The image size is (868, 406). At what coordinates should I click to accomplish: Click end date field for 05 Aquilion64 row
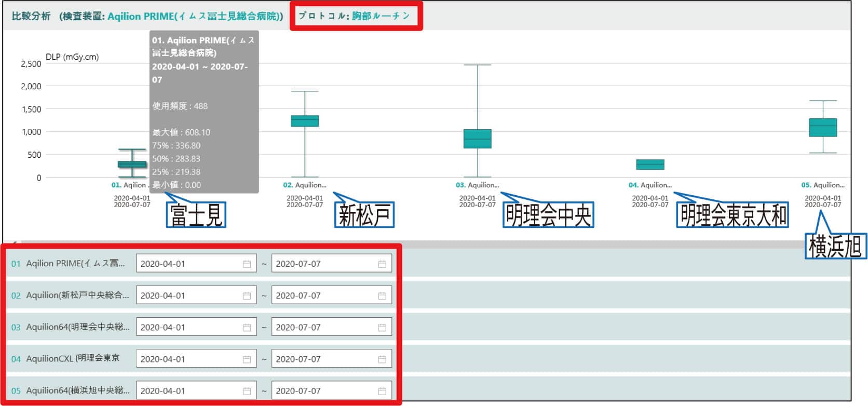(332, 390)
